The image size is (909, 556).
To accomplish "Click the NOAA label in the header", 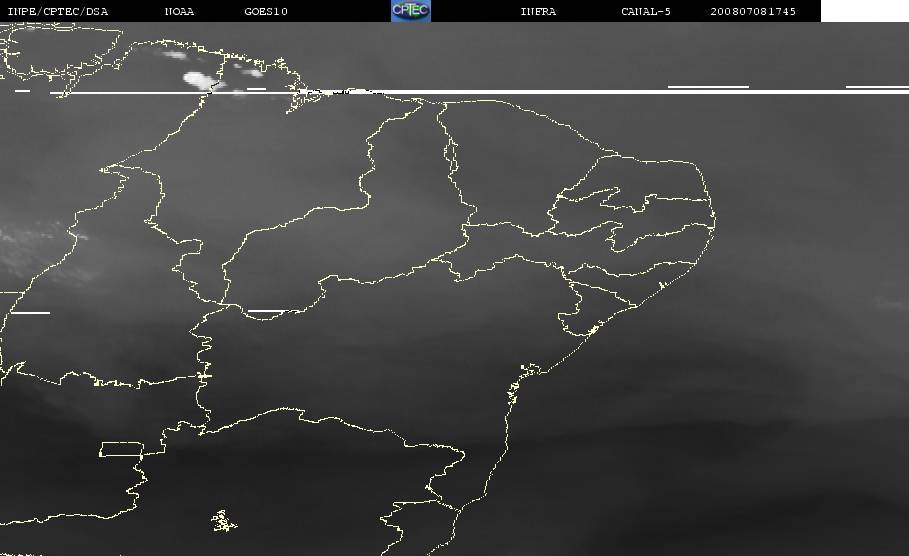I will (x=179, y=12).
